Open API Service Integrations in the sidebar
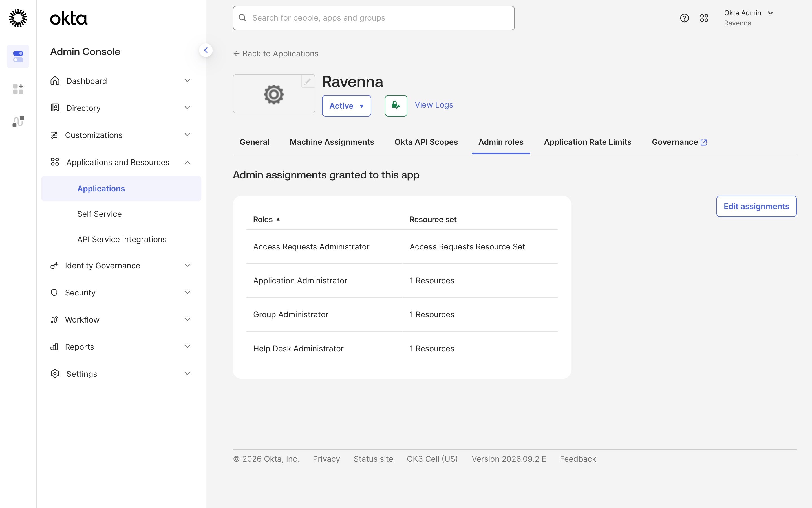 tap(122, 239)
